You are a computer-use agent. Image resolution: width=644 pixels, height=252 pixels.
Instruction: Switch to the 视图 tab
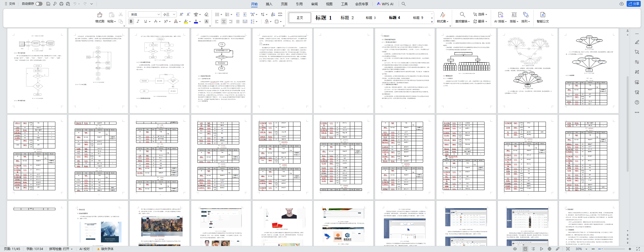coord(329,4)
